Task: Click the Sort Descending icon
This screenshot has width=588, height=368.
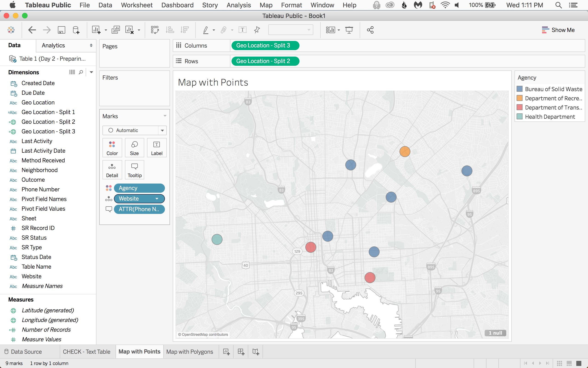Action: [x=185, y=30]
